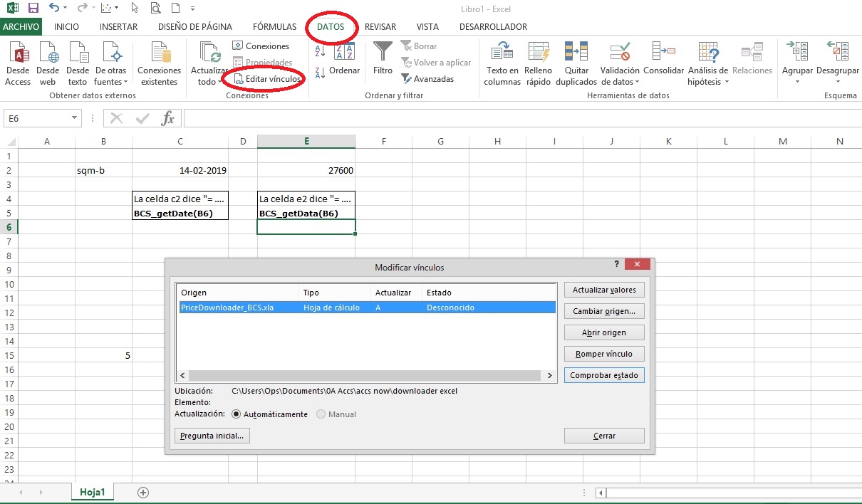Click Cambiar origen button
The height and width of the screenshot is (504, 862).
click(604, 311)
